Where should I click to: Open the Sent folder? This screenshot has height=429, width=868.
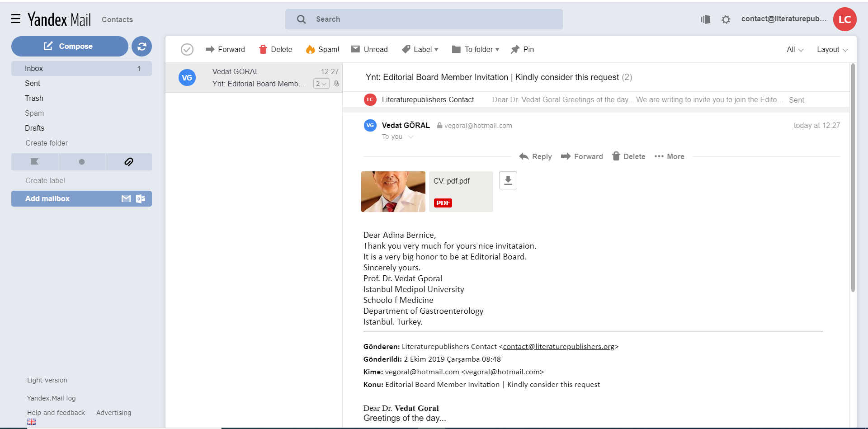[33, 83]
